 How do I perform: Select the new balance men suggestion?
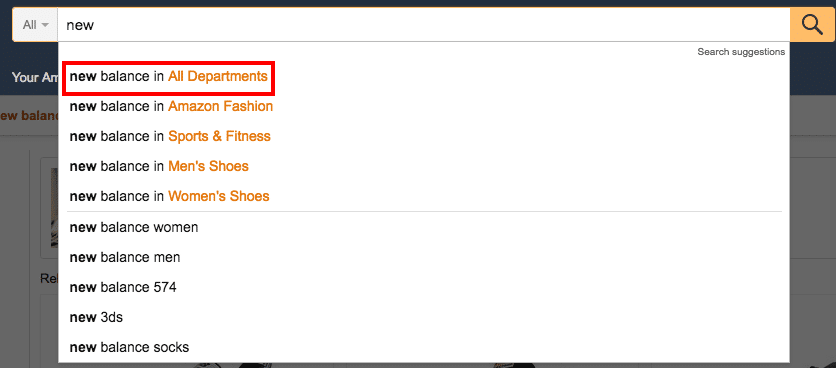(x=424, y=257)
